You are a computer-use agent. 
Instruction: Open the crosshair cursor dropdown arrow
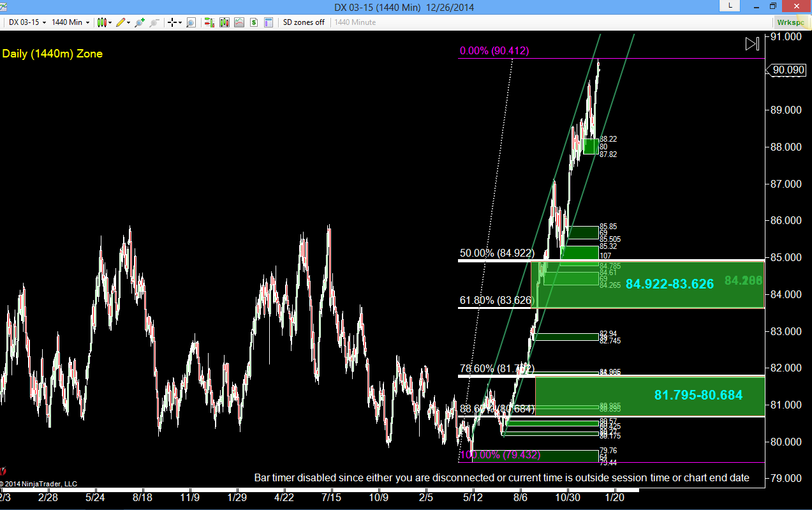pos(180,22)
